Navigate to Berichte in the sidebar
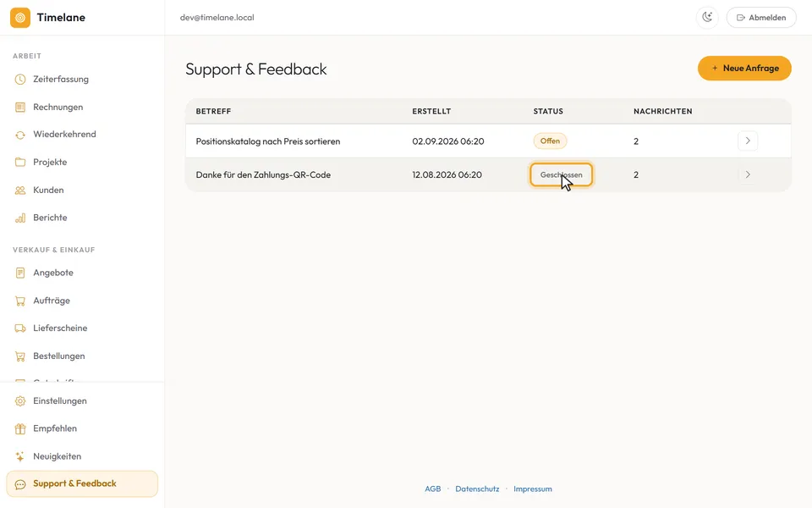The width and height of the screenshot is (812, 508). 82,218
